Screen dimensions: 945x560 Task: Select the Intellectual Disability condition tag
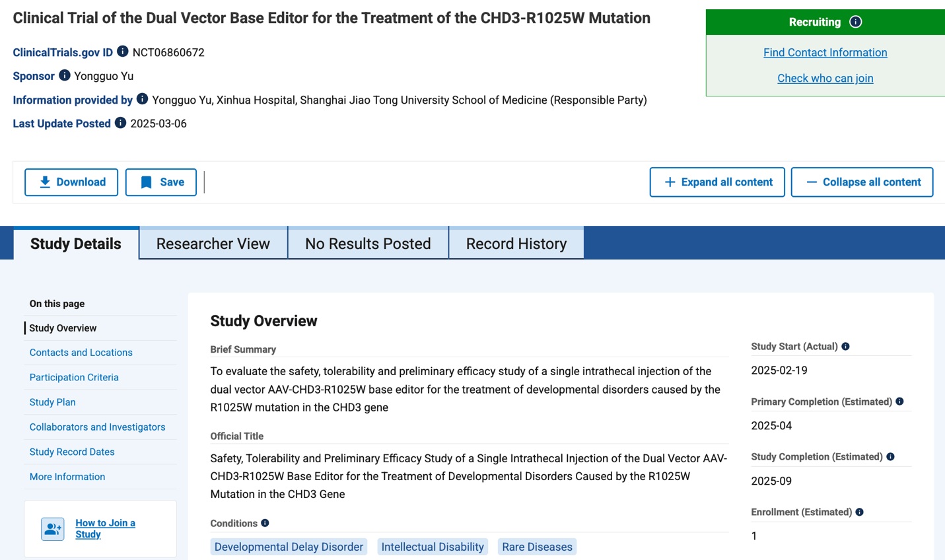(x=433, y=547)
